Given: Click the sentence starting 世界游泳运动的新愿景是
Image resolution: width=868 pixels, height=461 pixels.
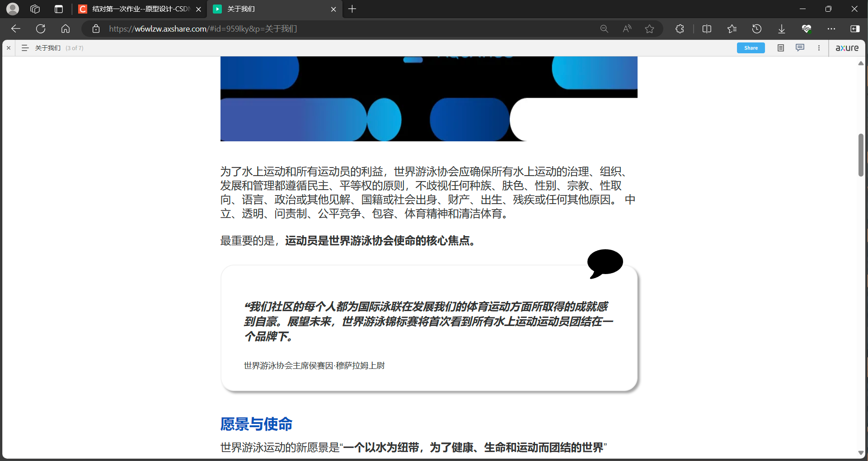Looking at the screenshot, I should 413,447.
